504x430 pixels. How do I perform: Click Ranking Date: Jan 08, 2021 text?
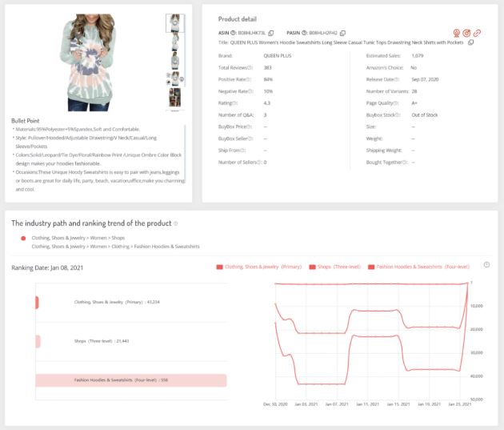coord(47,268)
